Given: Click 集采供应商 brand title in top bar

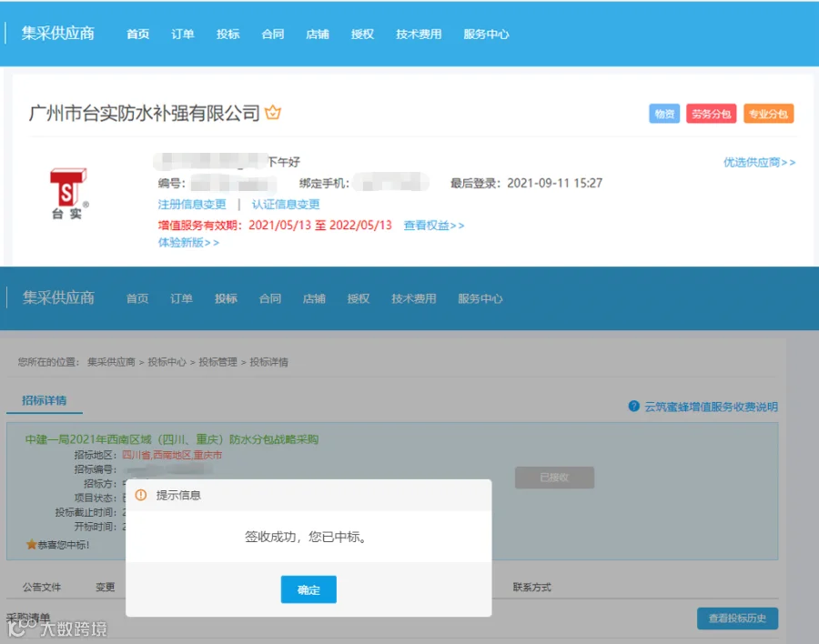Looking at the screenshot, I should 58,34.
